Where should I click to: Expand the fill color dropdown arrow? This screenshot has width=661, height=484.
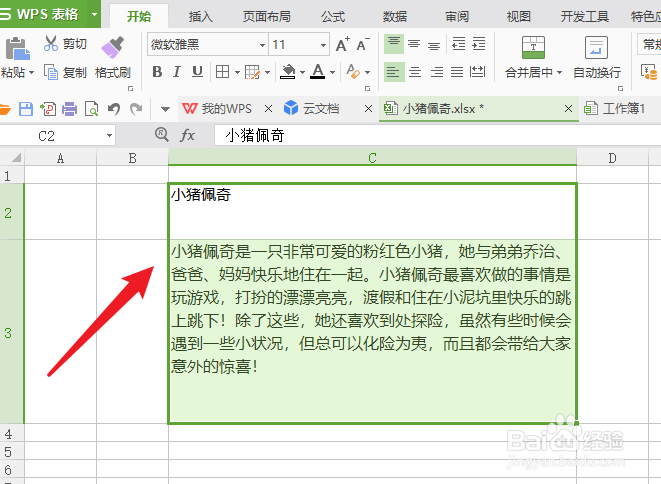[302, 73]
